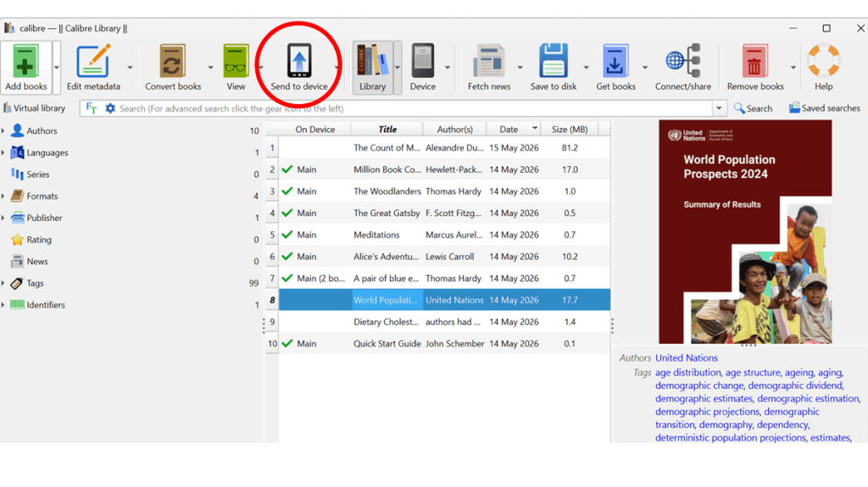Open the Device dropdown arrow
This screenshot has height=487, width=868.
pyautogui.click(x=448, y=68)
